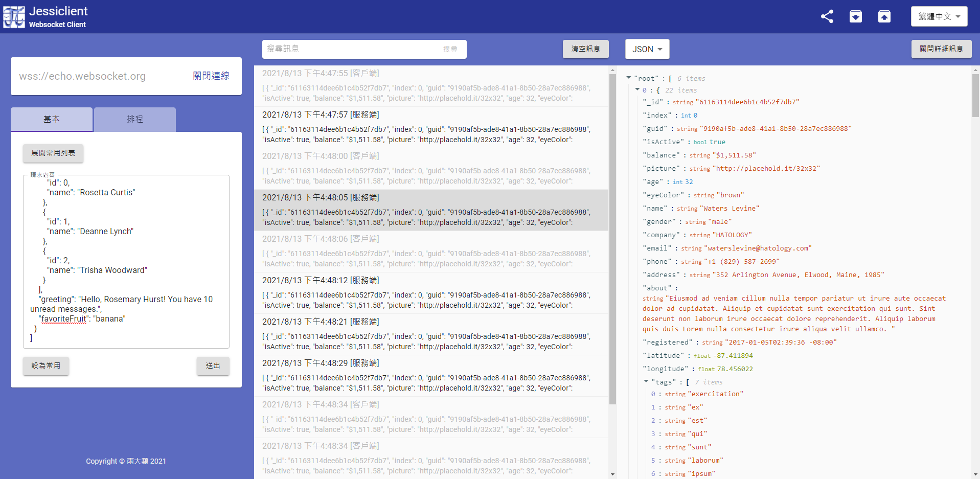Switch to the 排程 tab

point(135,119)
